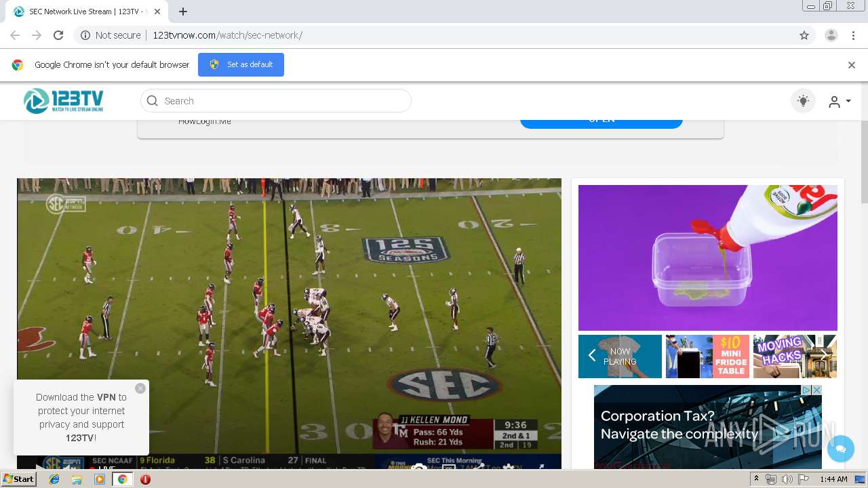
Task: Open the user account dropdown
Action: tap(840, 102)
